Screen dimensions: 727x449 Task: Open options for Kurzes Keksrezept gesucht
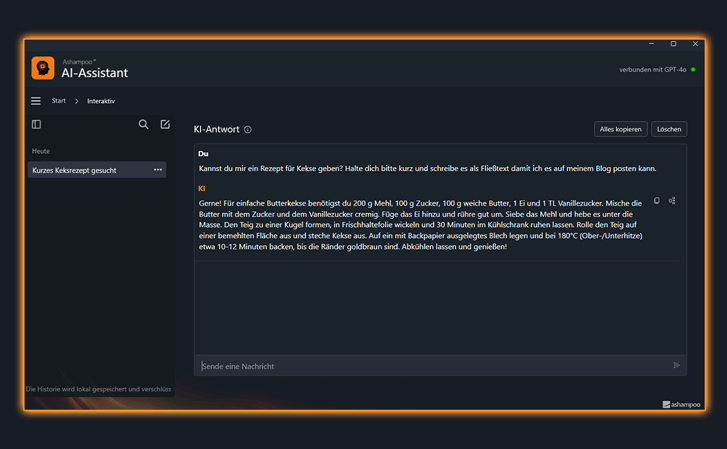(158, 170)
